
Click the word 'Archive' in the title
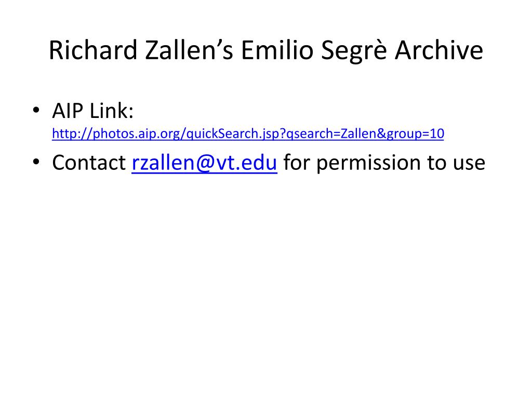pyautogui.click(x=439, y=50)
